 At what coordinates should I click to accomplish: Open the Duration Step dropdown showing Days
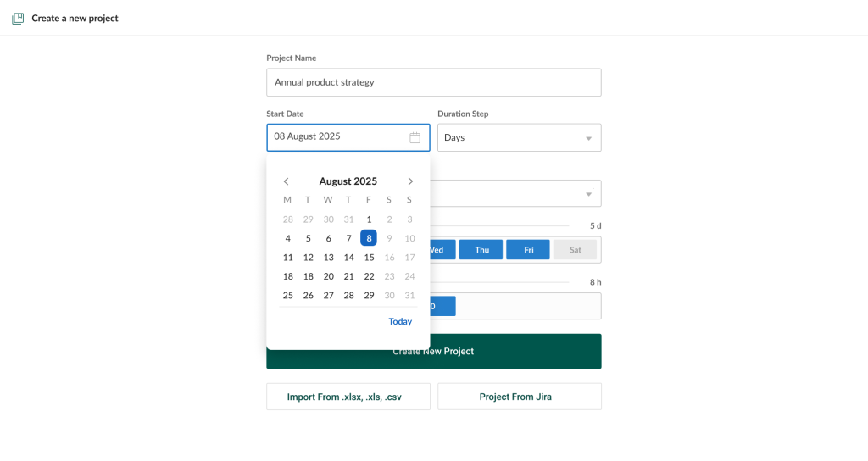[x=520, y=137]
